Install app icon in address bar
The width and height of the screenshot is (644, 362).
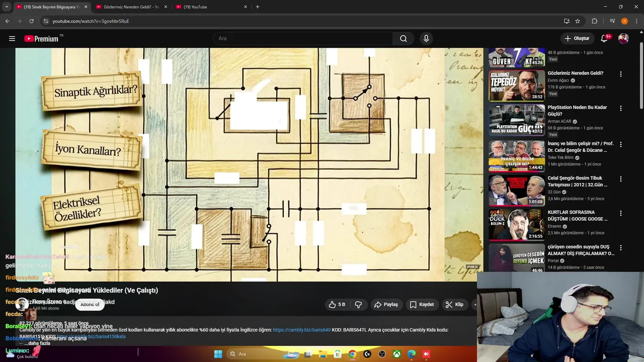[567, 21]
